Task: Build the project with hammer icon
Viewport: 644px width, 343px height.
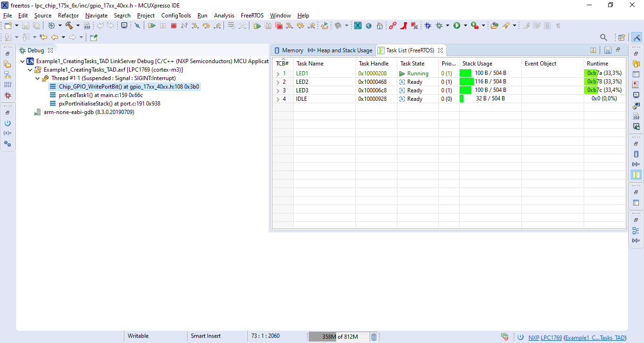Action: tap(69, 25)
